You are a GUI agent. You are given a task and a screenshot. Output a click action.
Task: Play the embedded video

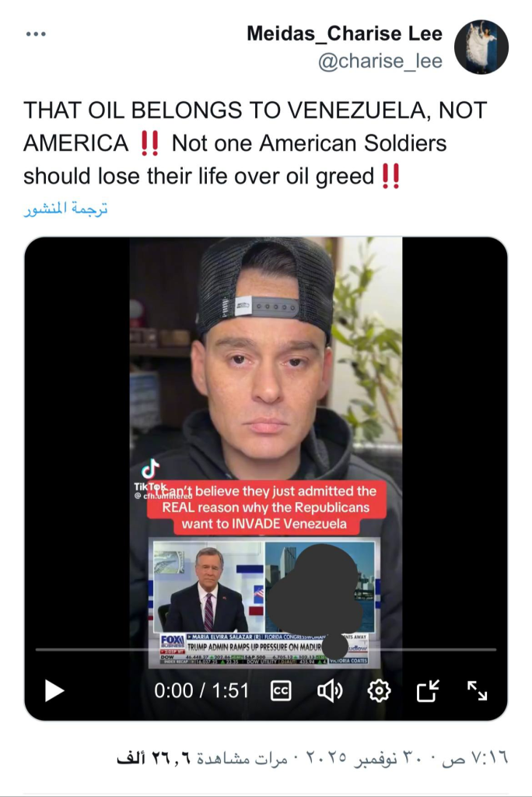[x=54, y=690]
